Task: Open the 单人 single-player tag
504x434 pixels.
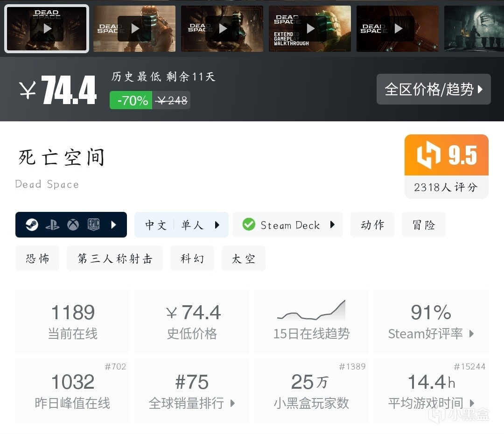Action: [x=192, y=225]
